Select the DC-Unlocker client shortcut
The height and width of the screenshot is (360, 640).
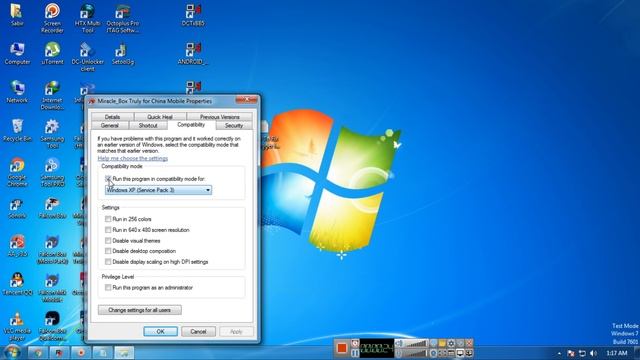(x=87, y=56)
